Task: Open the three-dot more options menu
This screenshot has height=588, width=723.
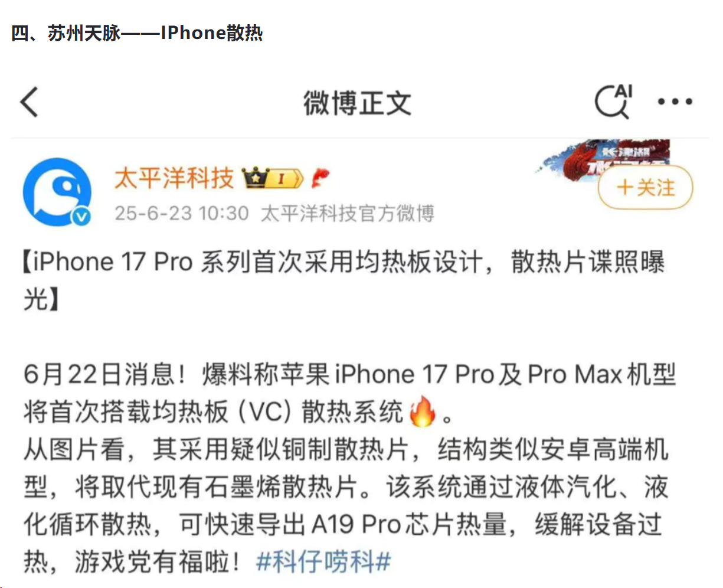Action: pos(675,102)
